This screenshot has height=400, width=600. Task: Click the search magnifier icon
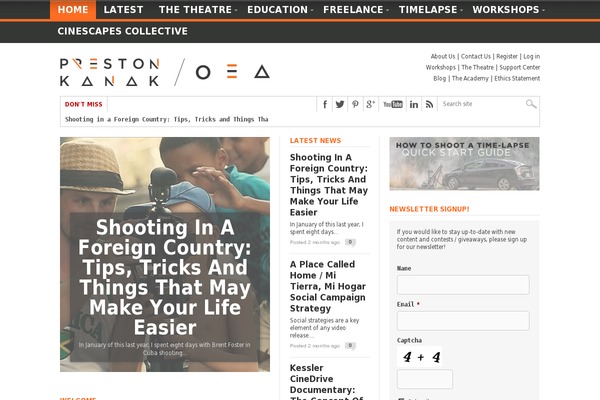point(531,104)
